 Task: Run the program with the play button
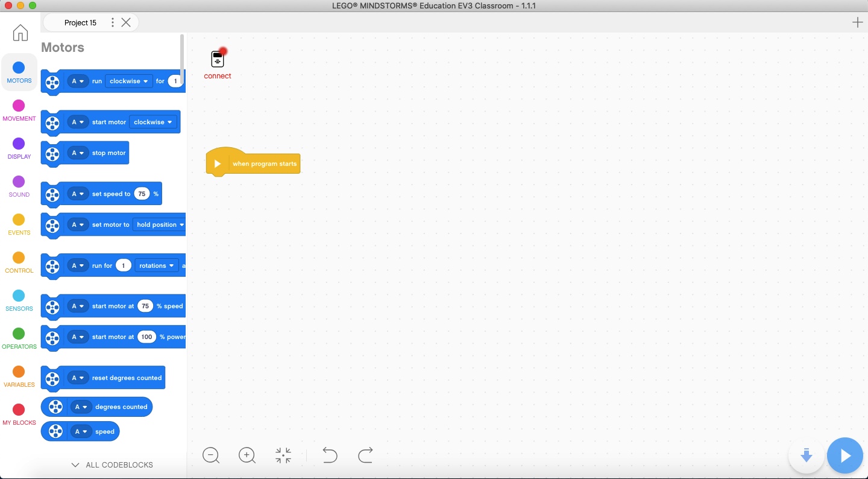tap(845, 456)
